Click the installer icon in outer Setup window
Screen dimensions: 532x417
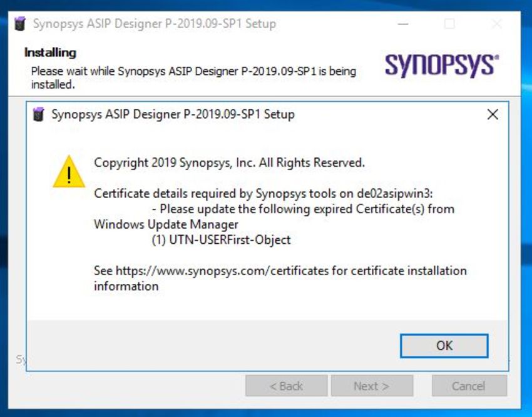(20, 24)
